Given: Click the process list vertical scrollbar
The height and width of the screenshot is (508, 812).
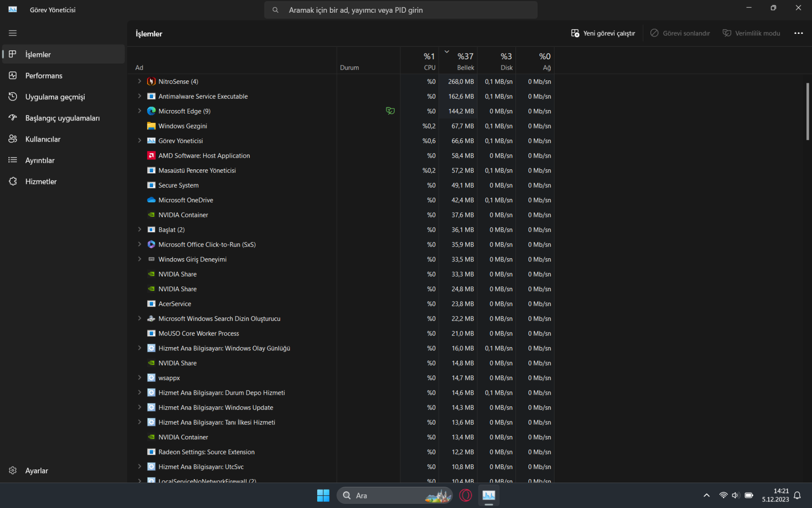Looking at the screenshot, I should click(808, 111).
